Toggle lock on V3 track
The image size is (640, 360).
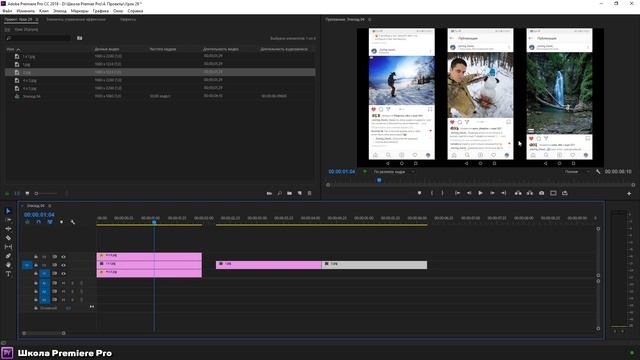point(36,257)
